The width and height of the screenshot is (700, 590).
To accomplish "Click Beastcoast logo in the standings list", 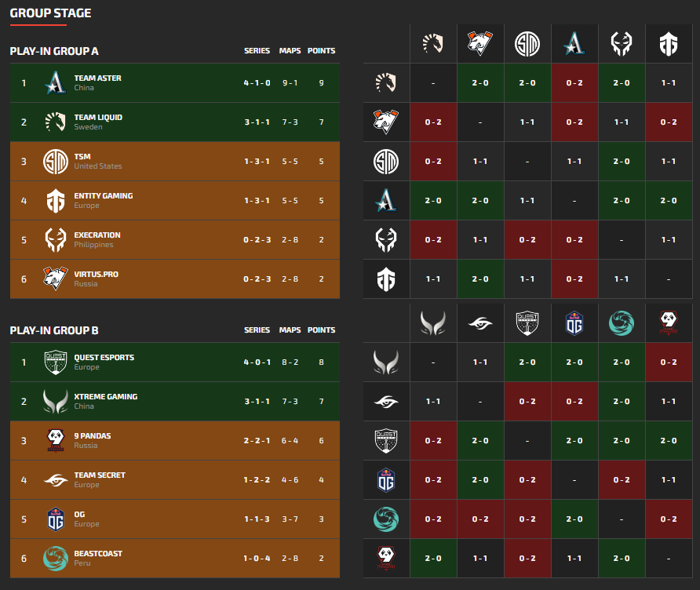I will pyautogui.click(x=55, y=558).
